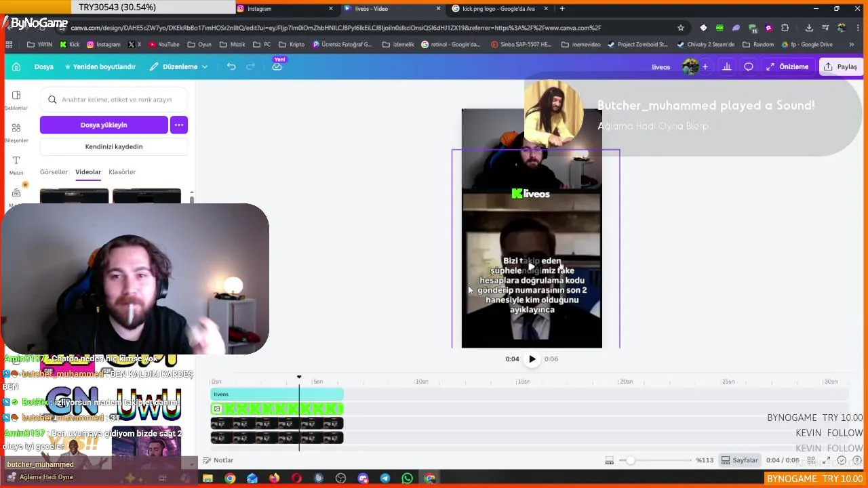Open Chrome downloads icon
Screen dimensions: 868x488
809,28
